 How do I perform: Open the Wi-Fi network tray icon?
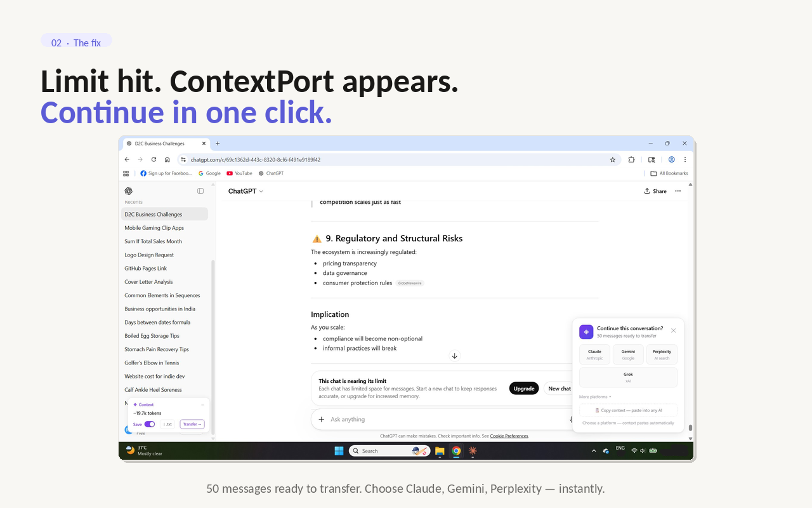click(x=634, y=451)
